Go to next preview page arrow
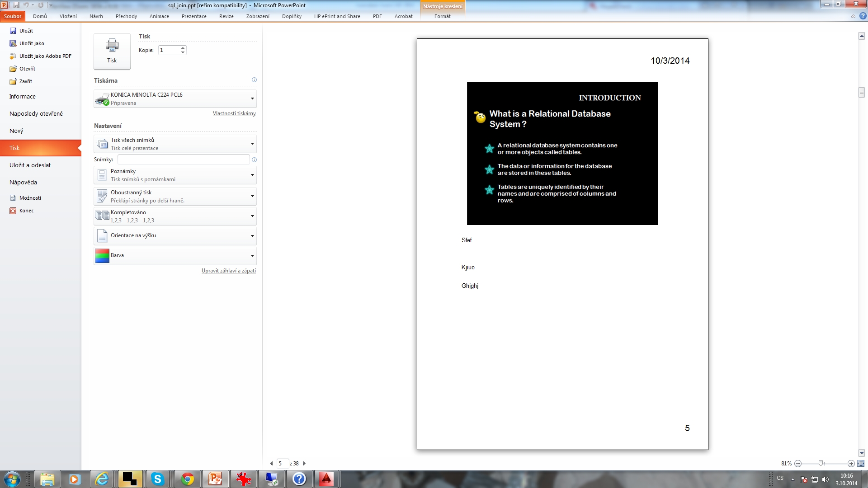 (x=304, y=463)
